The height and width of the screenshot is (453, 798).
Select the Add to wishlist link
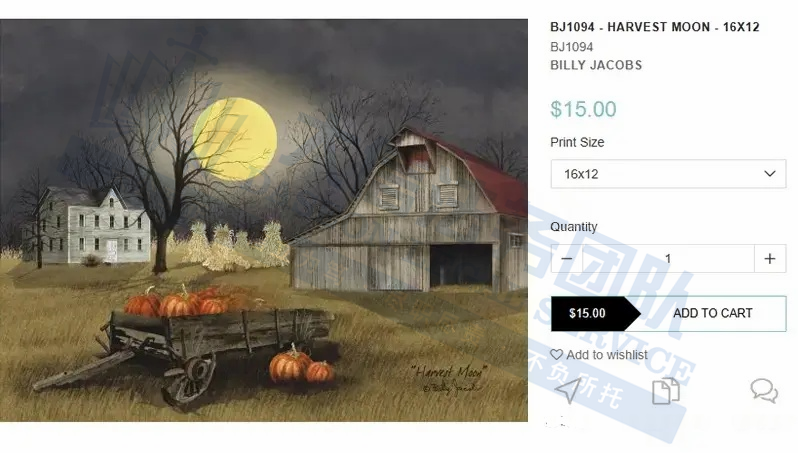click(x=607, y=355)
